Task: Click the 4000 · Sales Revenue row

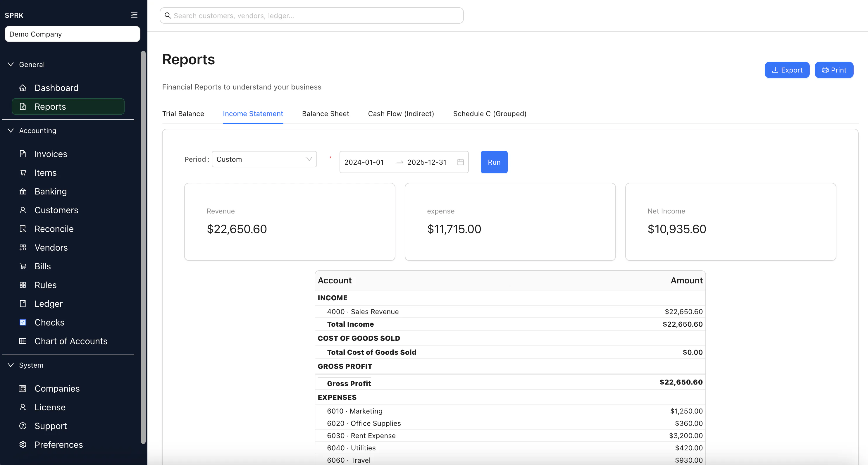Action: click(510, 312)
